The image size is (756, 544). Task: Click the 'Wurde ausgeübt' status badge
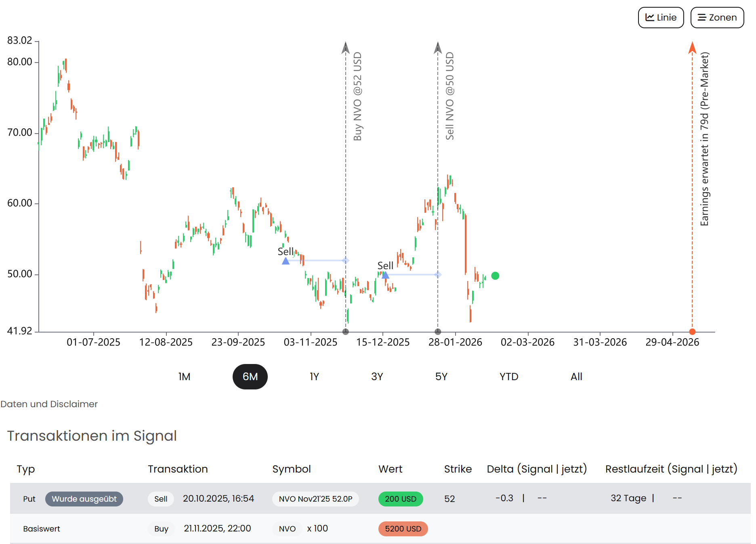pyautogui.click(x=84, y=499)
